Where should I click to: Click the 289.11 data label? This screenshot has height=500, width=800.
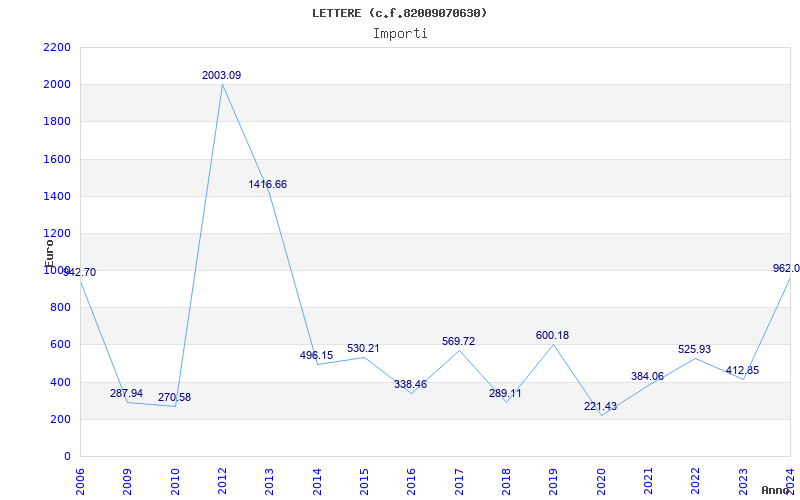(x=505, y=393)
